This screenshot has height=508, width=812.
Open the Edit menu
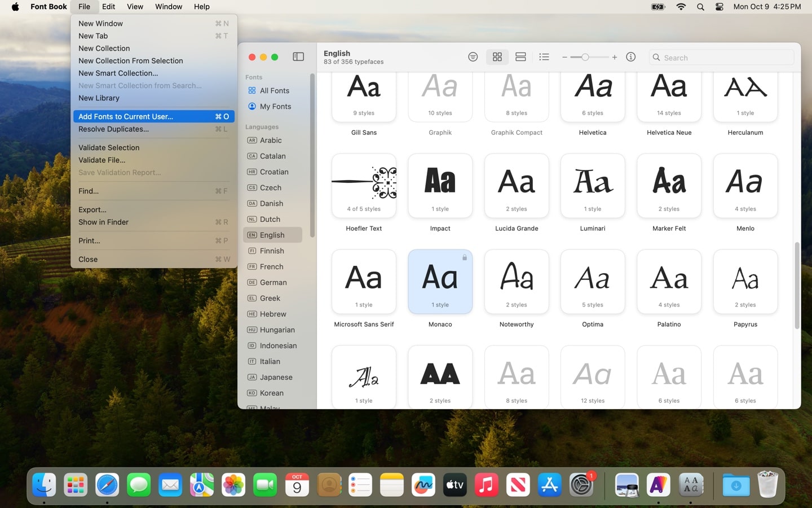pyautogui.click(x=108, y=7)
